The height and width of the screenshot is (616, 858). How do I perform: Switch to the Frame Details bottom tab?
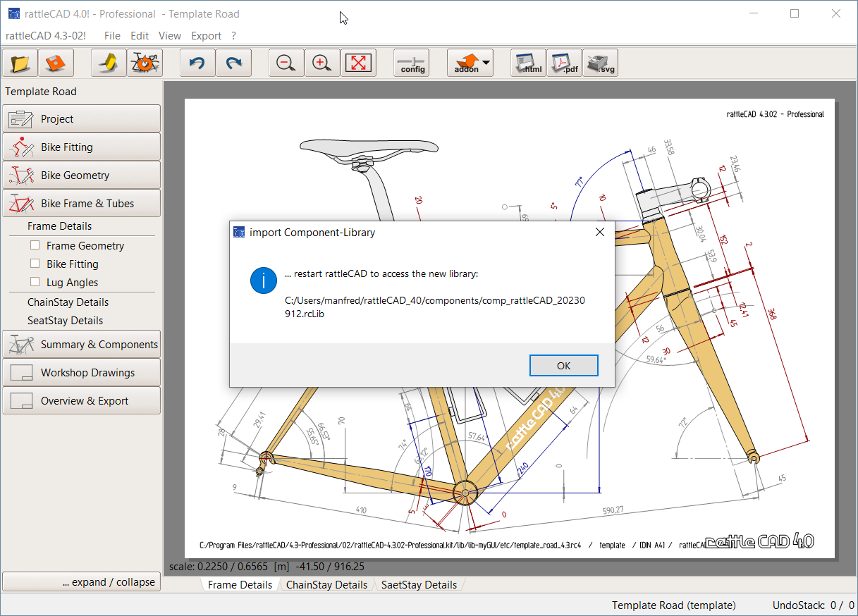[x=240, y=585]
